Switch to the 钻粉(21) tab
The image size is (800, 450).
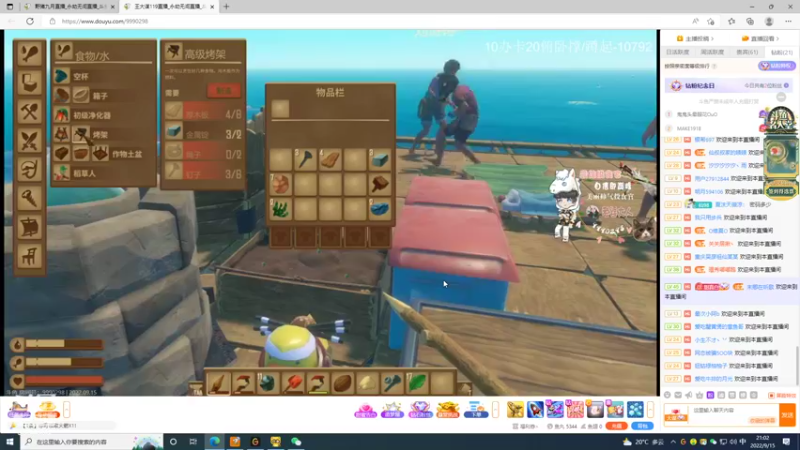click(x=781, y=52)
